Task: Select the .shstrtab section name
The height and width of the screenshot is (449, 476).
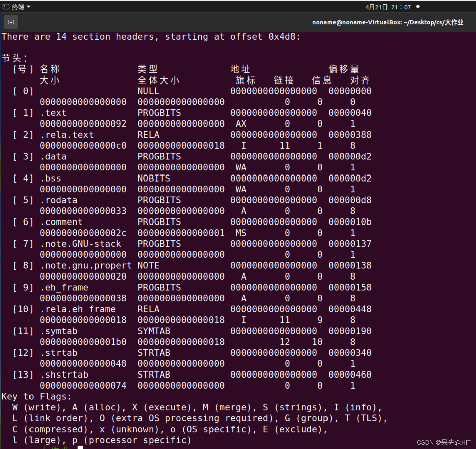Action: (64, 375)
